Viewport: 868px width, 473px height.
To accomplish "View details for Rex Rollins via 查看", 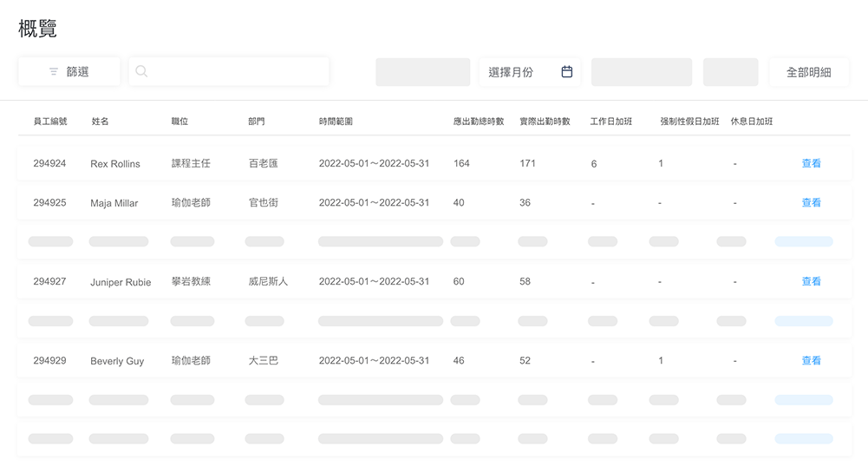I will point(811,163).
